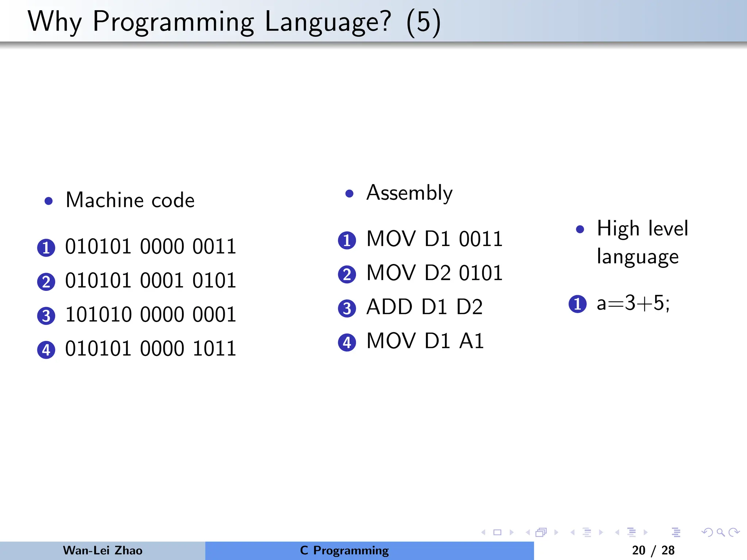Jump to next subsection arrow

pos(601,532)
